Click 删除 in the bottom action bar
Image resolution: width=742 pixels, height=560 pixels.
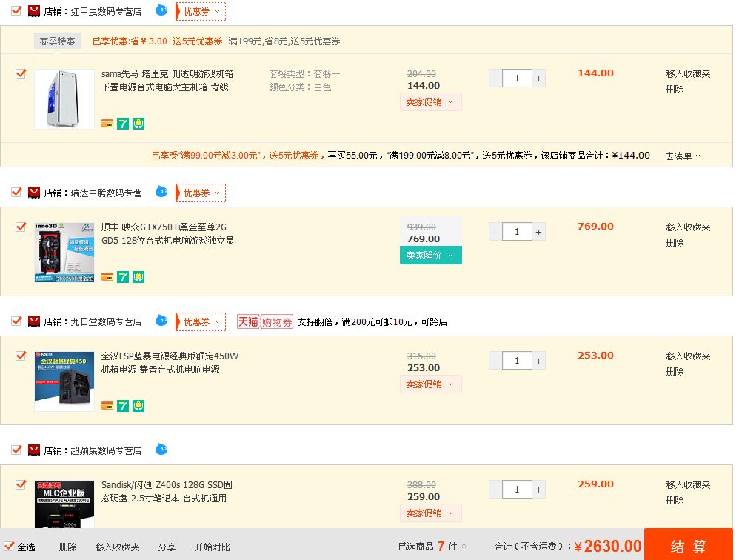(67, 547)
